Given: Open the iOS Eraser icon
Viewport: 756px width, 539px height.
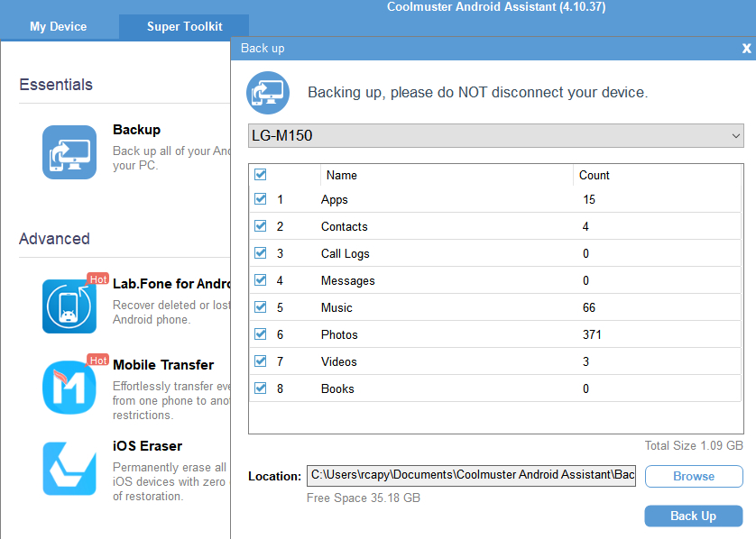Looking at the screenshot, I should click(69, 469).
